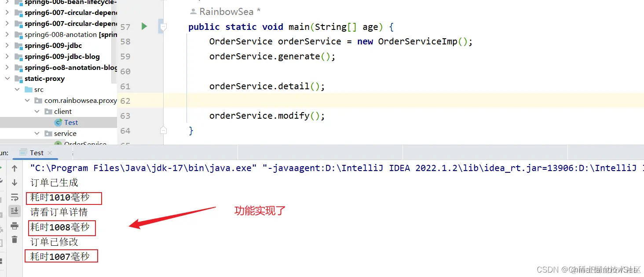
Task: Click console line '订单已修改'
Action: click(x=54, y=242)
